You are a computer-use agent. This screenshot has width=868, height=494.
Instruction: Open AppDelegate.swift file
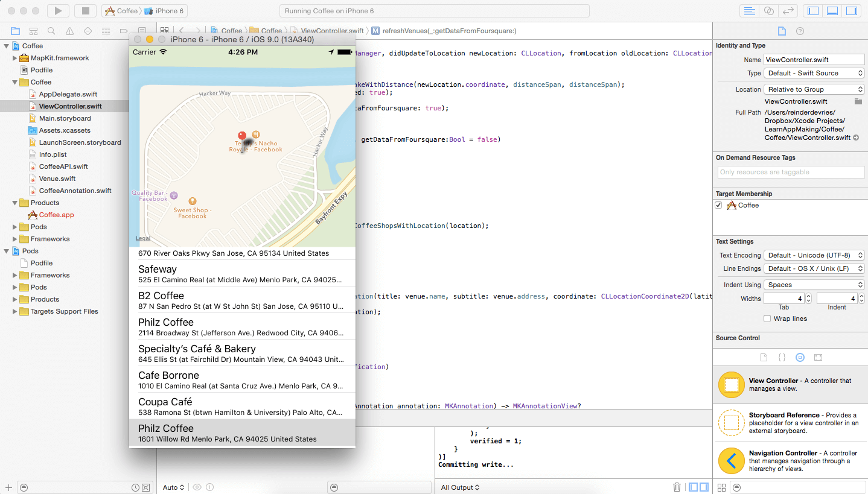tap(68, 94)
